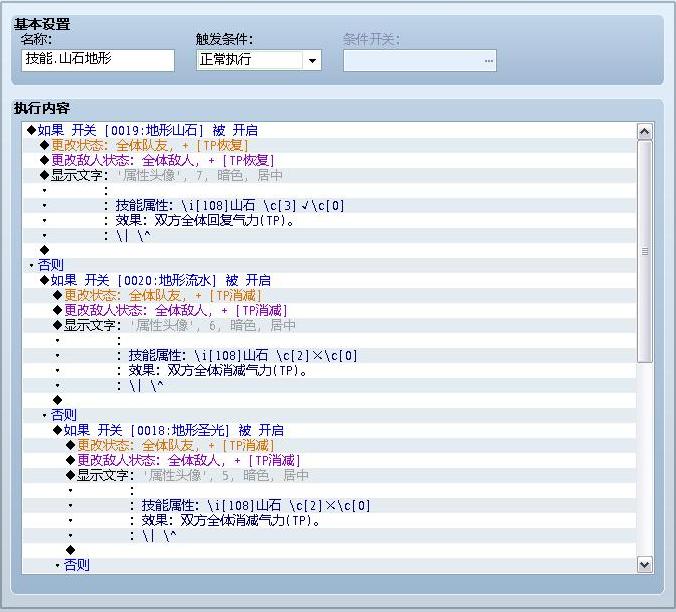Viewport: 676px width, 612px height.
Task: Open the 正常执行 combo box
Action: pos(259,60)
